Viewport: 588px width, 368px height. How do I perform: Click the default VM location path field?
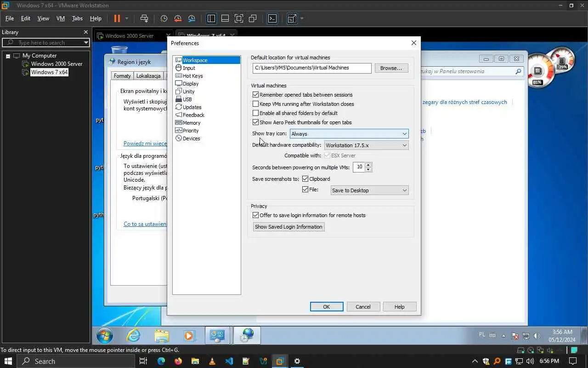coord(312,68)
